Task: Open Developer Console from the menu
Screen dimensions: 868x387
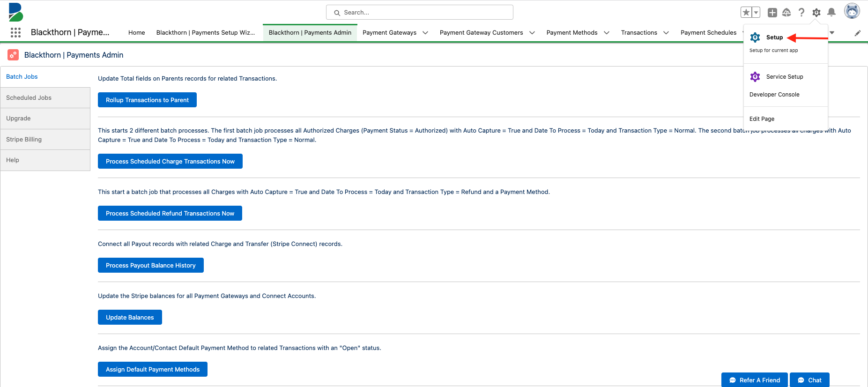Action: [774, 95]
